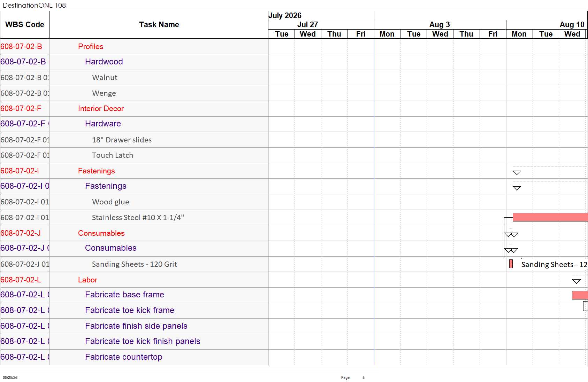Click the Labor summary triangle marker

coord(576,281)
